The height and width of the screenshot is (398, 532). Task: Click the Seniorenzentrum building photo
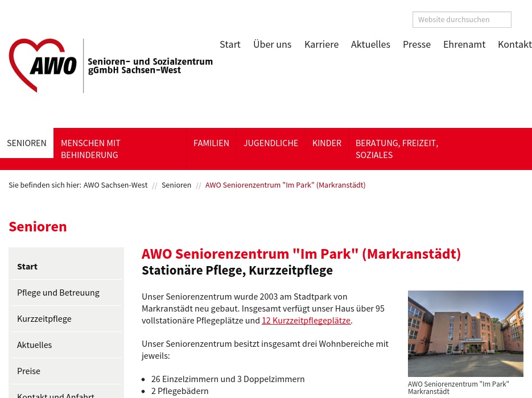click(465, 333)
